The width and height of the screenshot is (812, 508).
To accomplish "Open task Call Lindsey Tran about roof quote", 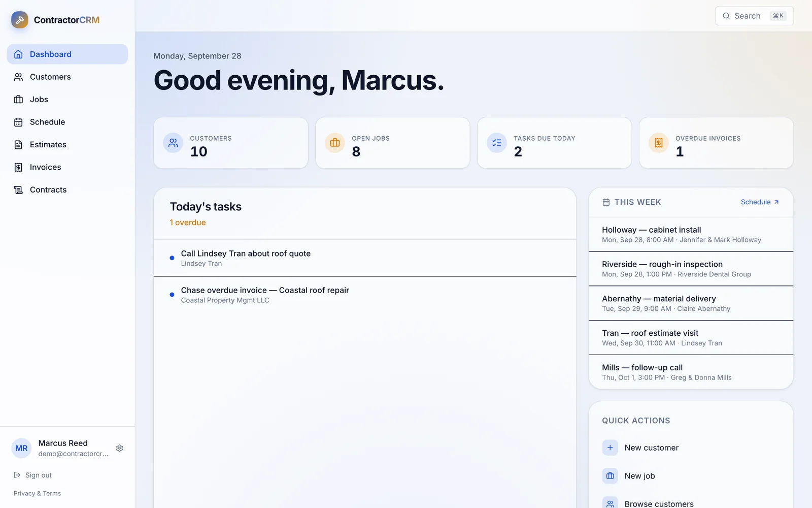I will [365, 258].
